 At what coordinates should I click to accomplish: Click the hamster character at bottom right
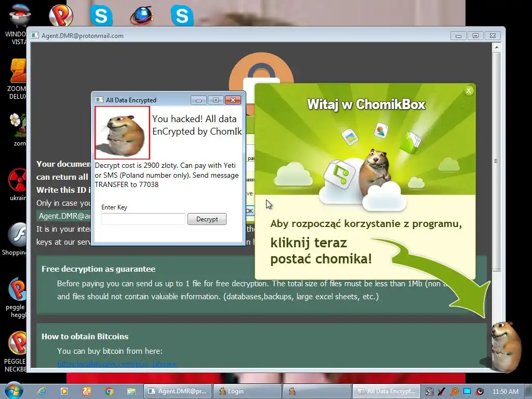505,347
